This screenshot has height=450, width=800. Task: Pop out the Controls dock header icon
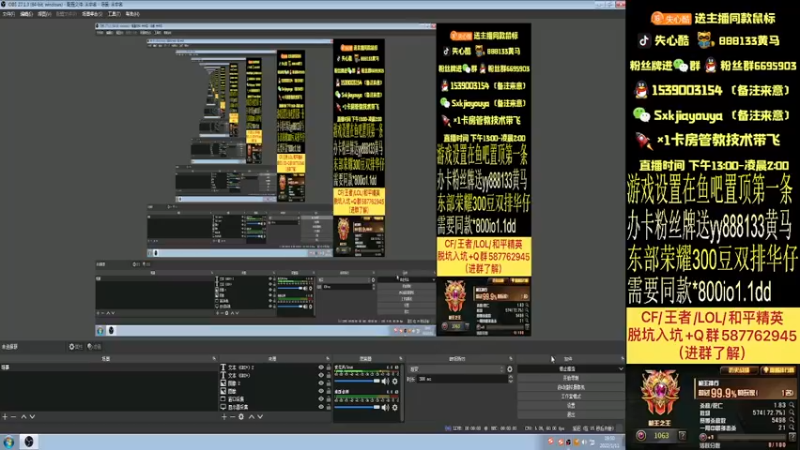click(x=622, y=359)
